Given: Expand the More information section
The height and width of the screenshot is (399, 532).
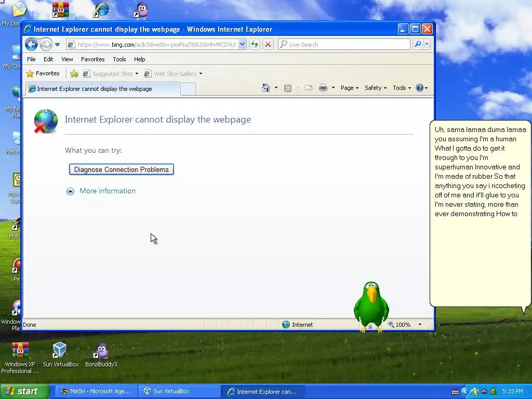Looking at the screenshot, I should (x=101, y=191).
